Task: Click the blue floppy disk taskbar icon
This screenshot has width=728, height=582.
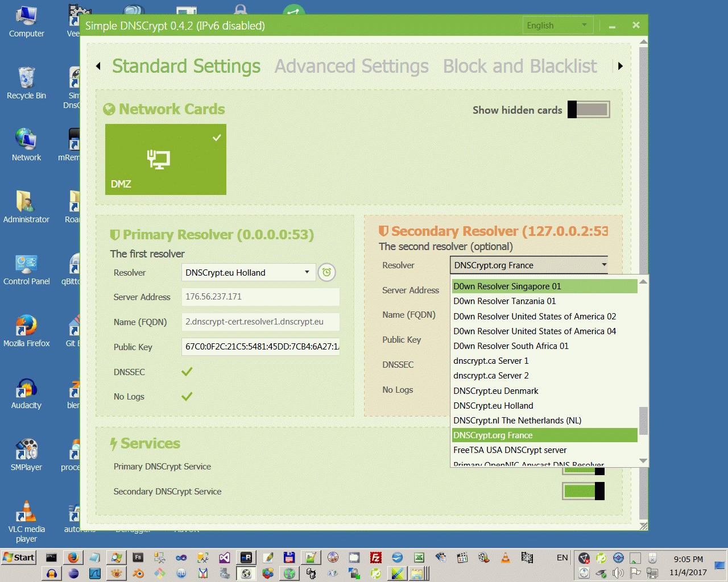Action: pos(289,558)
